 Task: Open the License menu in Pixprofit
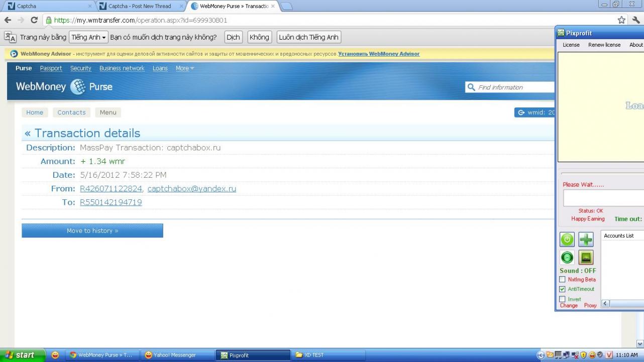[x=571, y=45]
